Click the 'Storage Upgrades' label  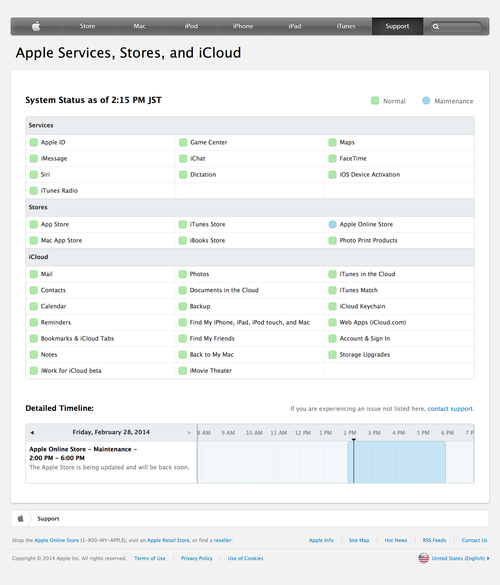[365, 354]
